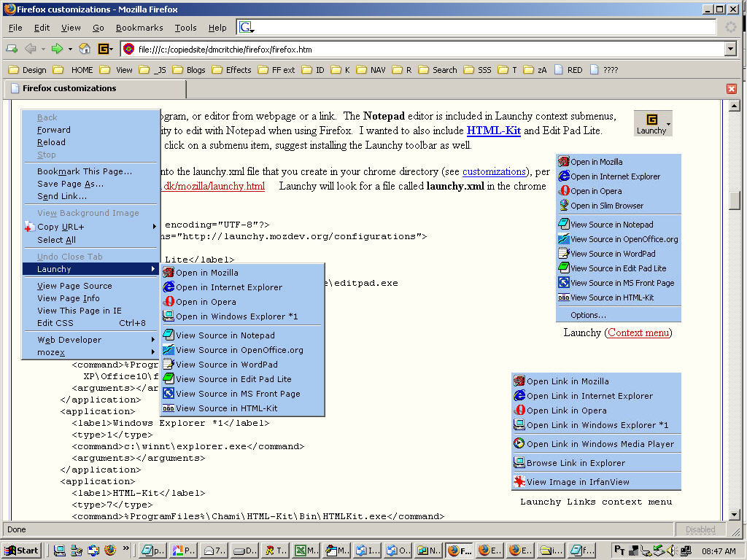Screen dimensions: 747x560
Task: Expand the mozex submenu
Action: pyautogui.click(x=90, y=352)
